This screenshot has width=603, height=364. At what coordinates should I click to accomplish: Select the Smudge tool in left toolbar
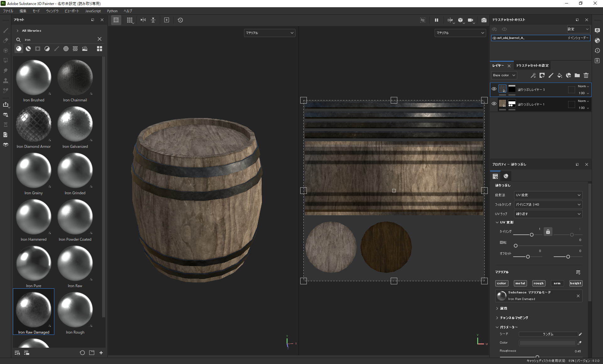6,71
